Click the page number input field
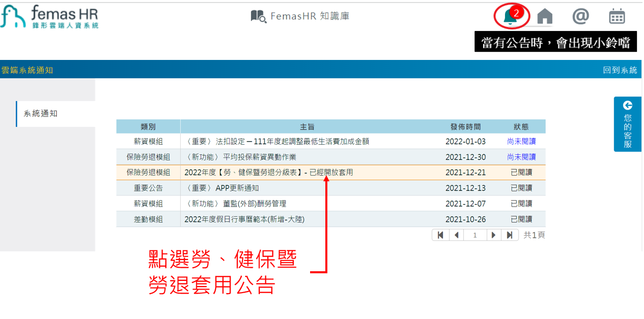The width and height of the screenshot is (644, 319). 476,235
